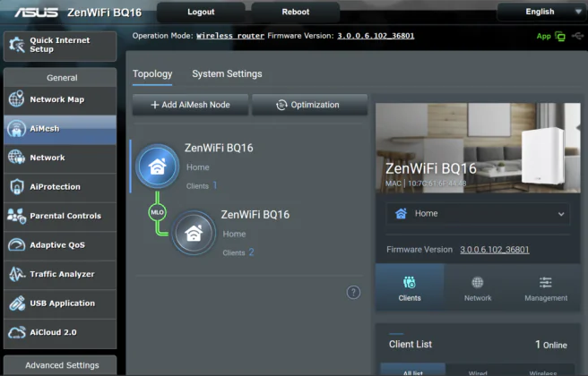The width and height of the screenshot is (588, 376).
Task: Click firmware version link in device panel
Action: click(495, 250)
